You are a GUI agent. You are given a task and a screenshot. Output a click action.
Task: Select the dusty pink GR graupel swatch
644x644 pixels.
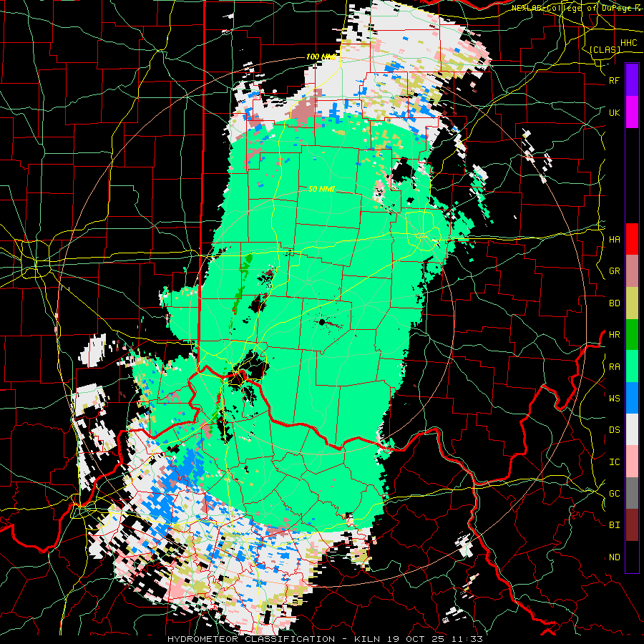point(632,271)
